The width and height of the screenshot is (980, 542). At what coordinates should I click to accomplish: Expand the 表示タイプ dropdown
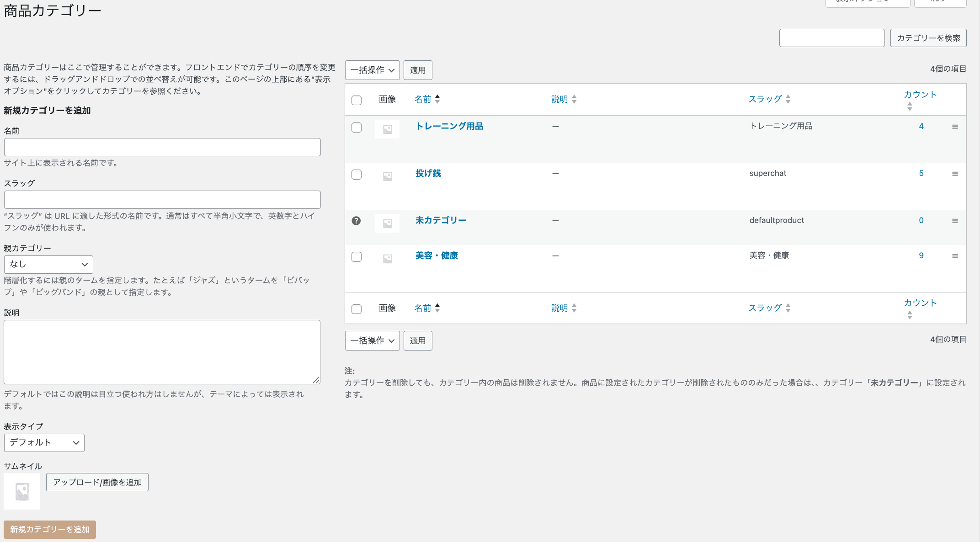coord(44,443)
